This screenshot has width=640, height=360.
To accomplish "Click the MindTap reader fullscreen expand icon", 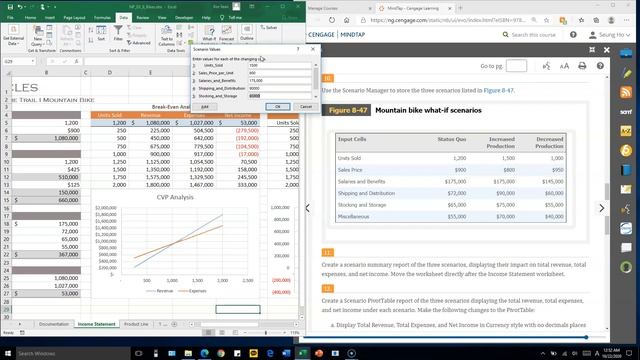I will (592, 50).
